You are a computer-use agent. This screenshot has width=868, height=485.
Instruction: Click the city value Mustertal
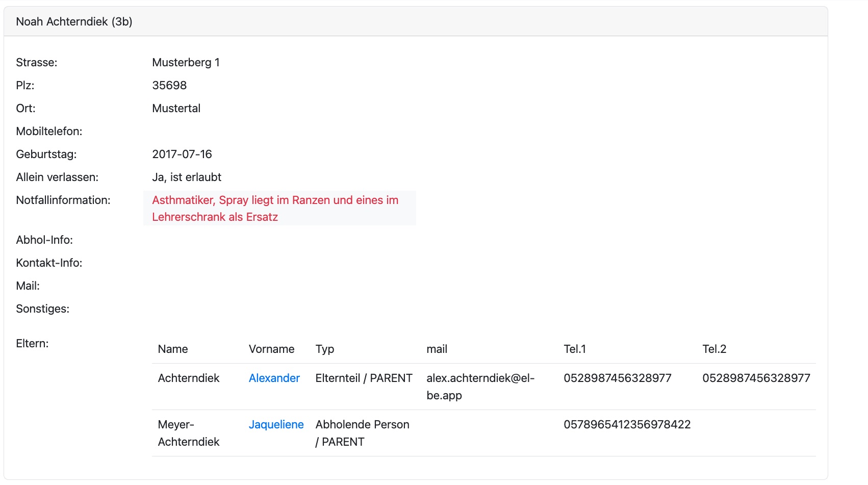pyautogui.click(x=176, y=108)
